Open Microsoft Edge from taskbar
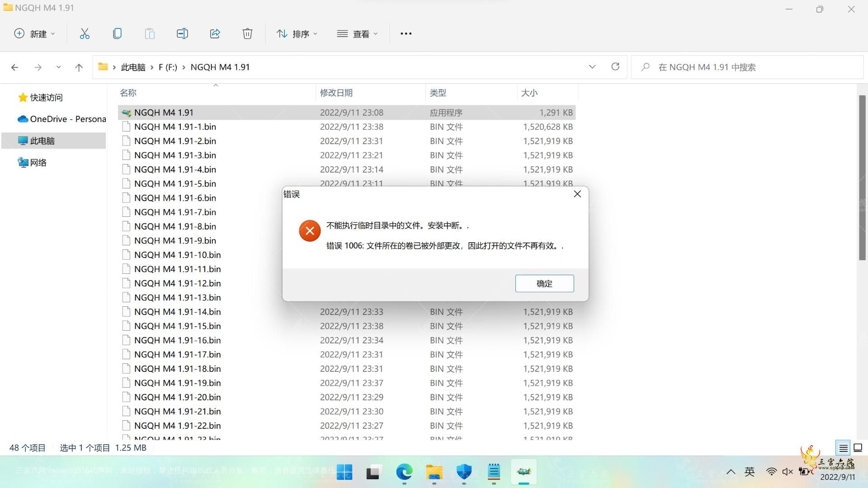This screenshot has height=488, width=868. [404, 472]
